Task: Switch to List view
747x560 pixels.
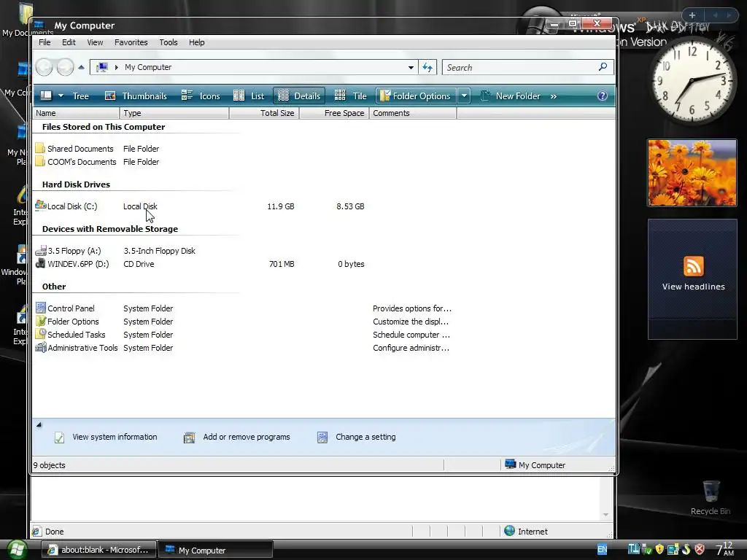Action: coord(249,96)
